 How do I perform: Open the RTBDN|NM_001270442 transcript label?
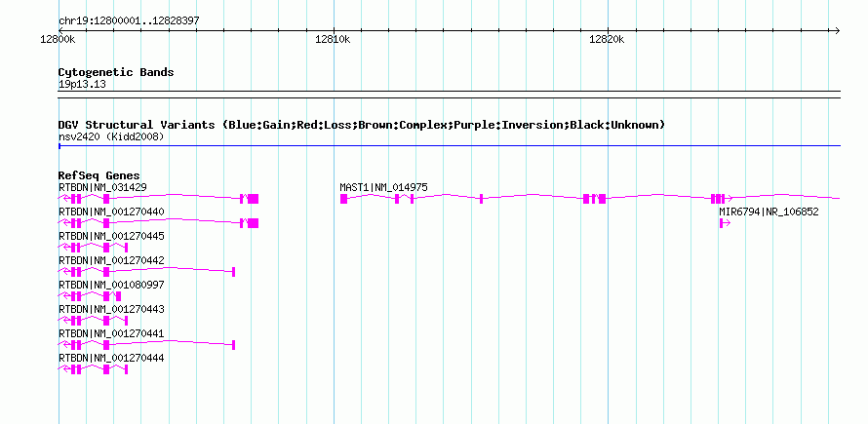[111, 260]
